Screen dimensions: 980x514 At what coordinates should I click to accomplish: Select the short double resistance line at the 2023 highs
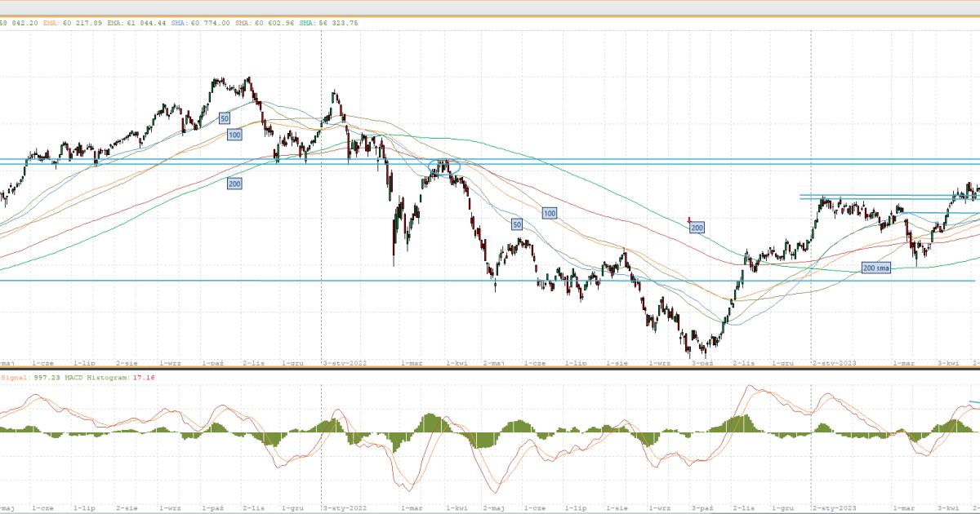click(x=882, y=197)
